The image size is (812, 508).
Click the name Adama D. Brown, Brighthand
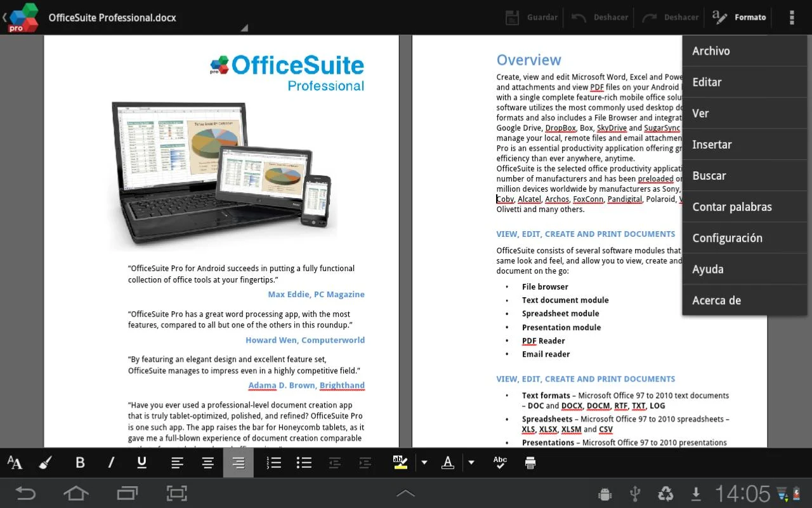pyautogui.click(x=306, y=385)
